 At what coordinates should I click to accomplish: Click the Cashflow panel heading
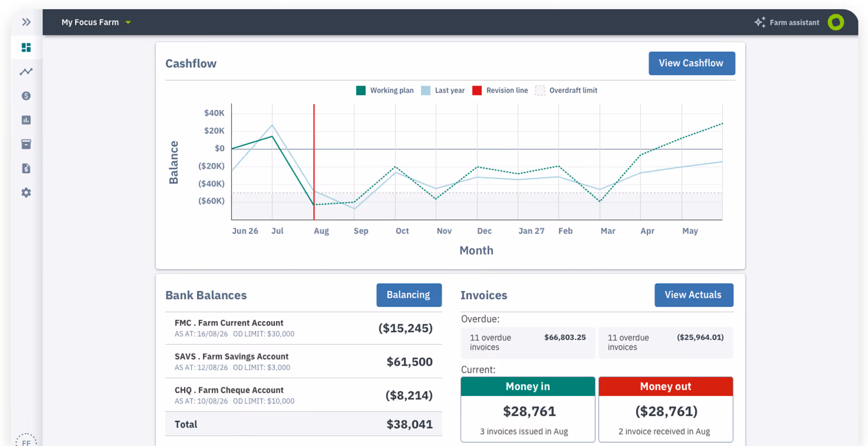191,64
